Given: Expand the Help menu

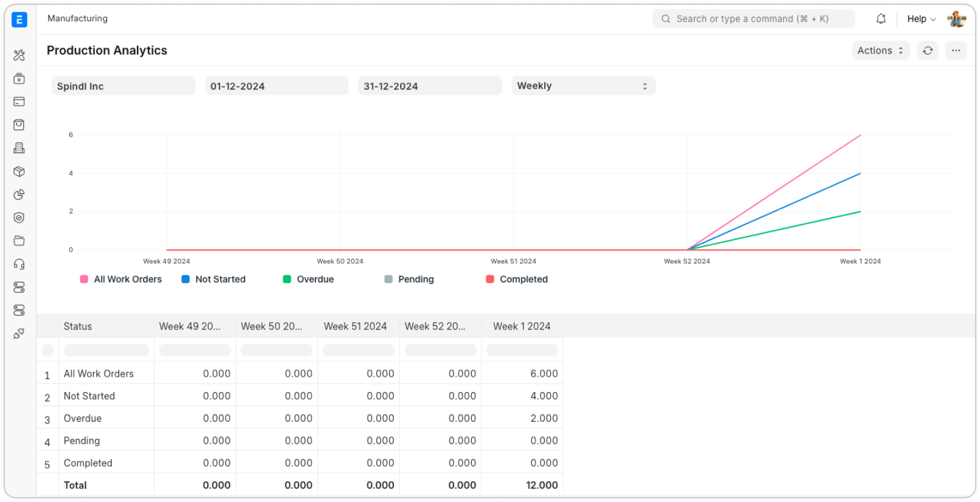Looking at the screenshot, I should (922, 19).
